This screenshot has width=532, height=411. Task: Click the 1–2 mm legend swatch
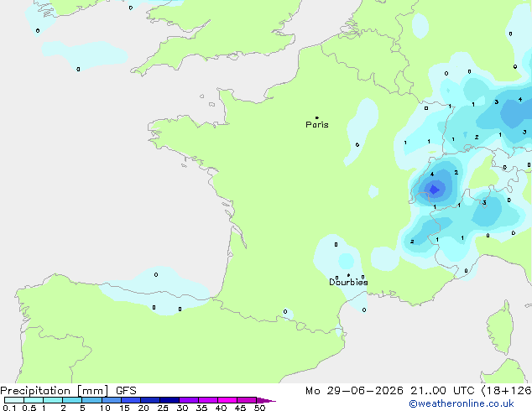pyautogui.click(x=53, y=400)
